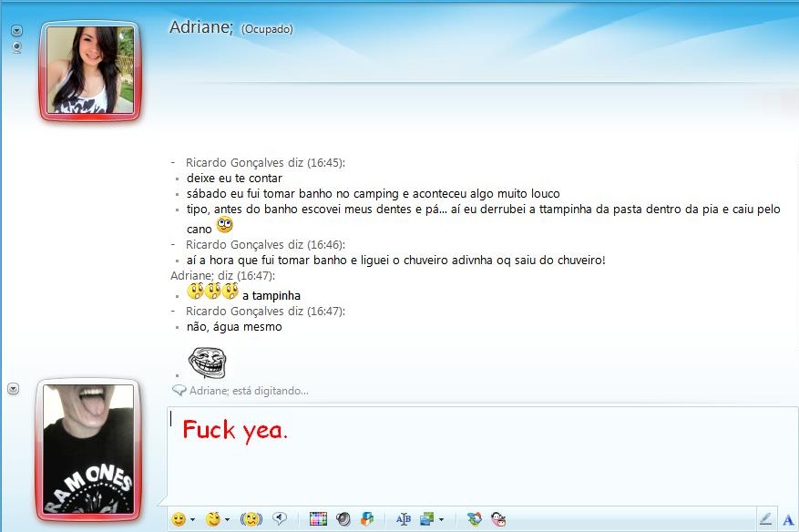
Task: Open the font formatting icon
Action: [x=404, y=518]
